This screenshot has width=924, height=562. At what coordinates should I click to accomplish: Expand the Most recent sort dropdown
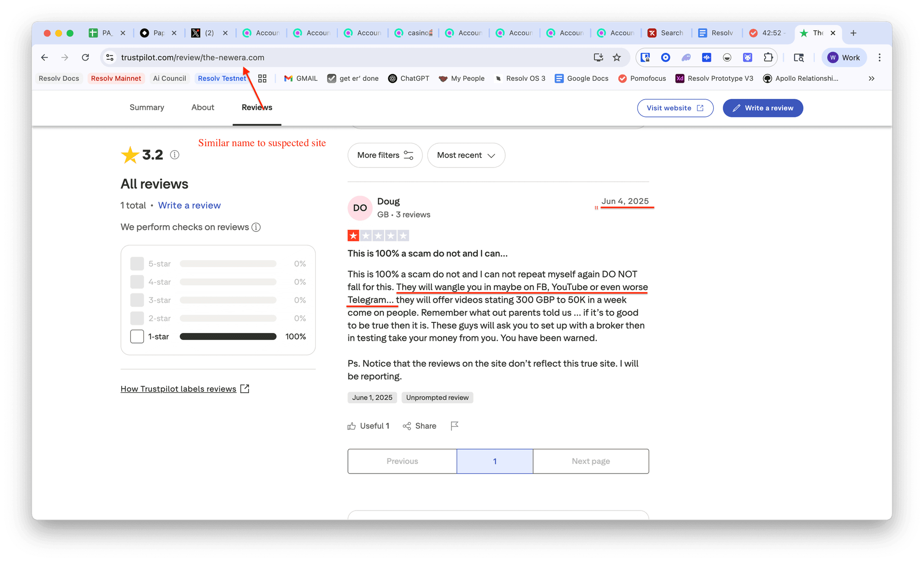[466, 155]
